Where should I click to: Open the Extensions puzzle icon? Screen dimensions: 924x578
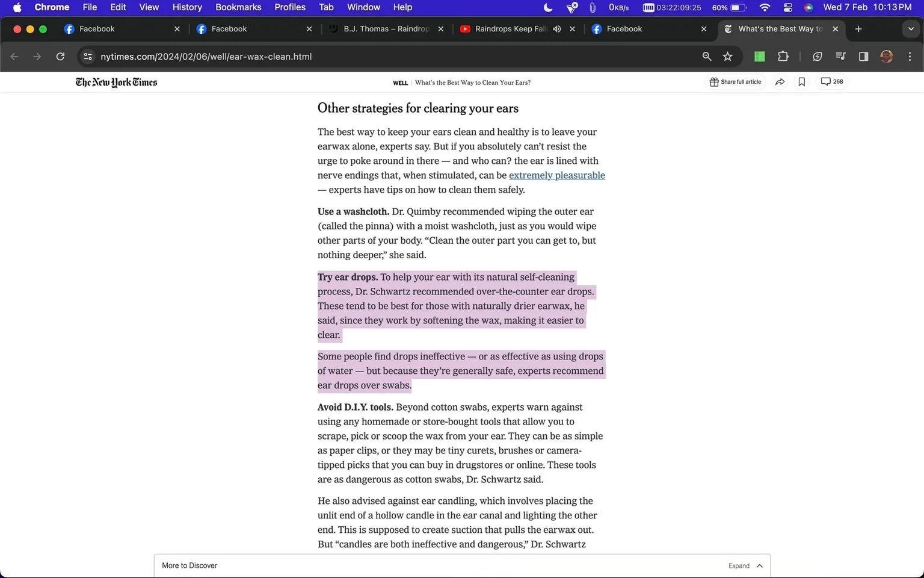coord(783,57)
